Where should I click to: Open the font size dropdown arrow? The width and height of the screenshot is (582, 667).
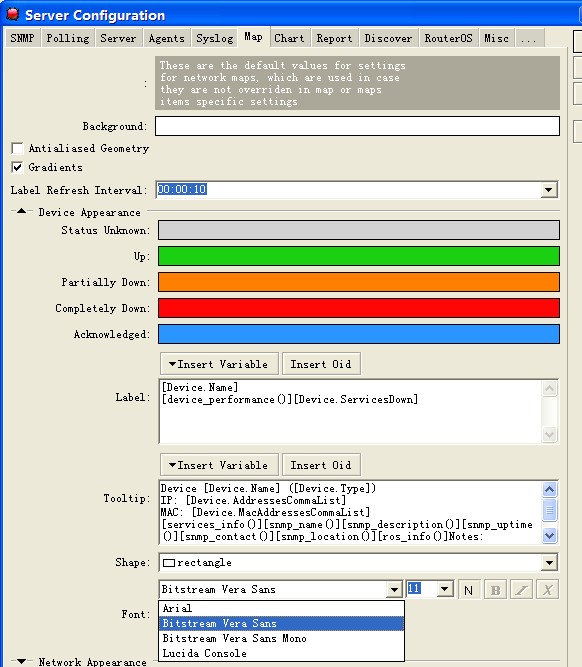(x=445, y=590)
